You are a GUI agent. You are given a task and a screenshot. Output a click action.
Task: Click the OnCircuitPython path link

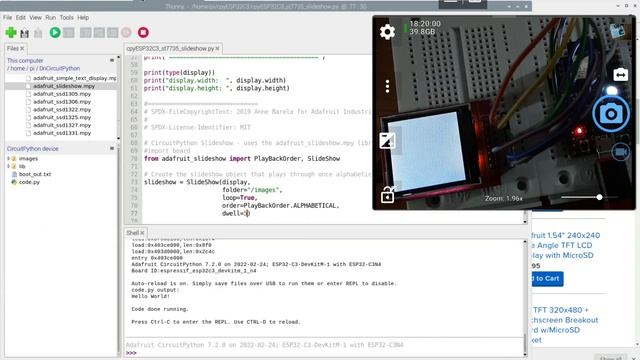click(60, 69)
